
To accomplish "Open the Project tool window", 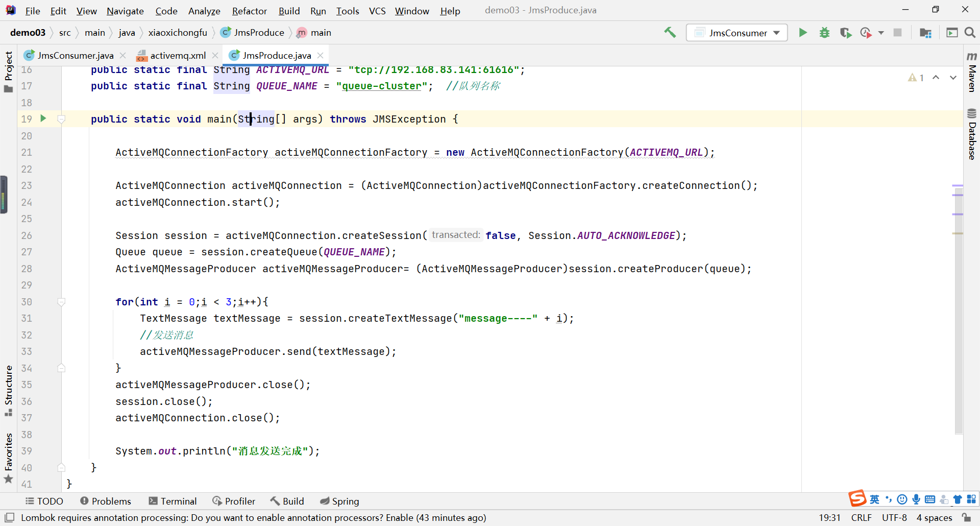I will click(x=9, y=71).
